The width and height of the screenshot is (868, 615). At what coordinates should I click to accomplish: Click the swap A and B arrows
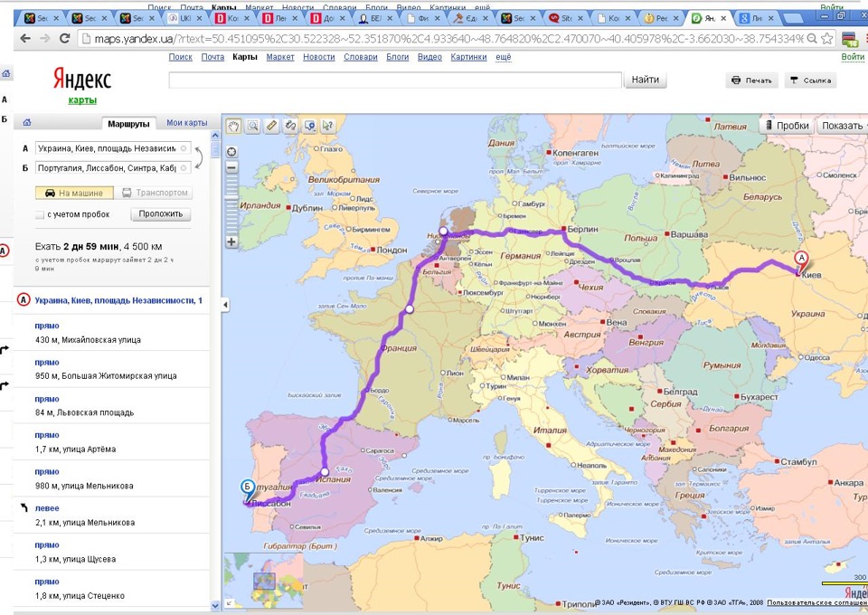(199, 157)
